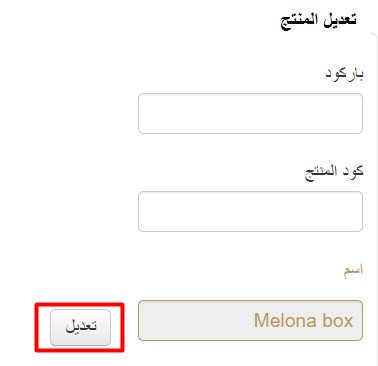The width and height of the screenshot is (378, 366).
Task: Place cursor in the product code box
Action: tap(250, 211)
